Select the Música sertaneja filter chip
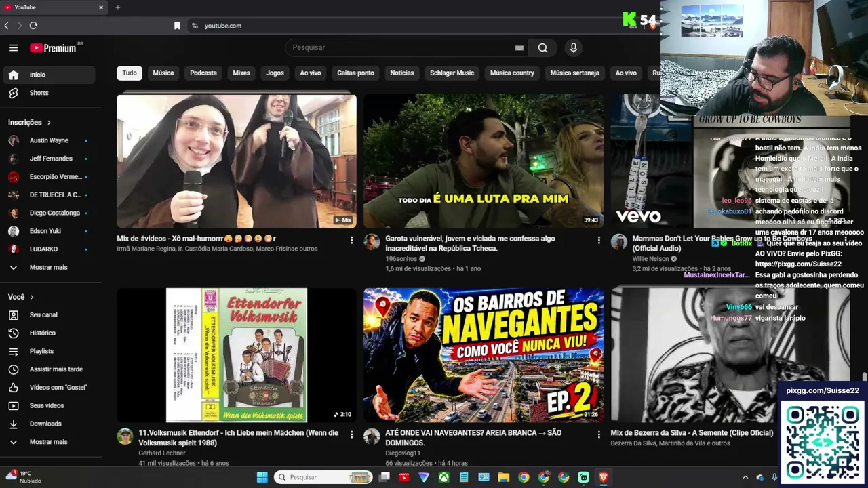 tap(575, 73)
